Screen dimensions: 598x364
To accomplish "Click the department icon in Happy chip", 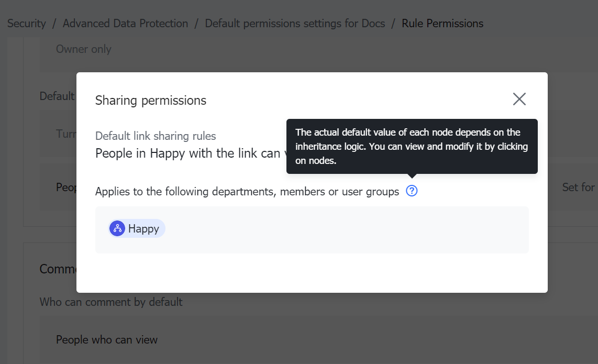I will (x=117, y=228).
